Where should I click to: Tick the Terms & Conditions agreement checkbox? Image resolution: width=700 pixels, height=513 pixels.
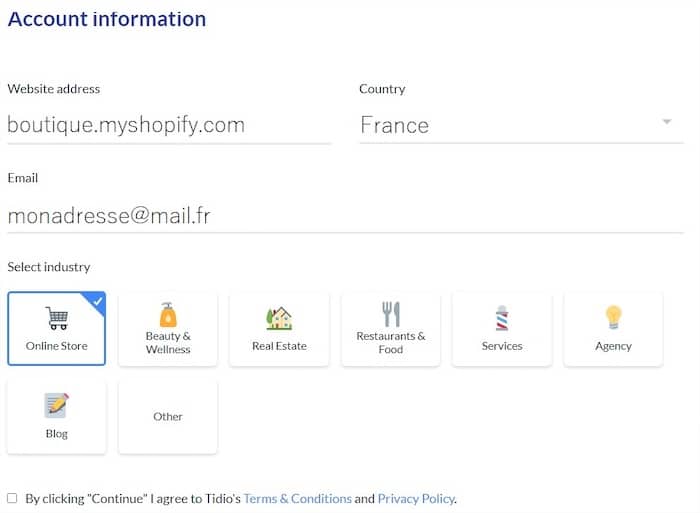[x=12, y=498]
